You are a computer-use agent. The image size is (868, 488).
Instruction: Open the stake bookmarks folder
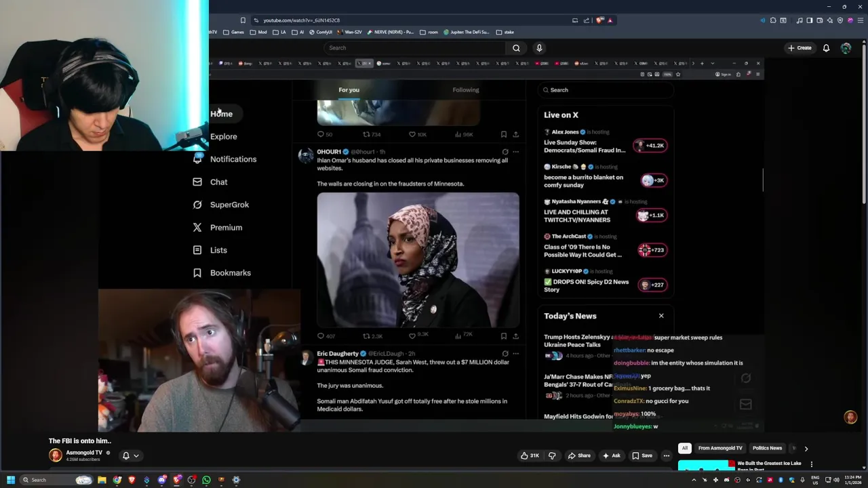[505, 32]
